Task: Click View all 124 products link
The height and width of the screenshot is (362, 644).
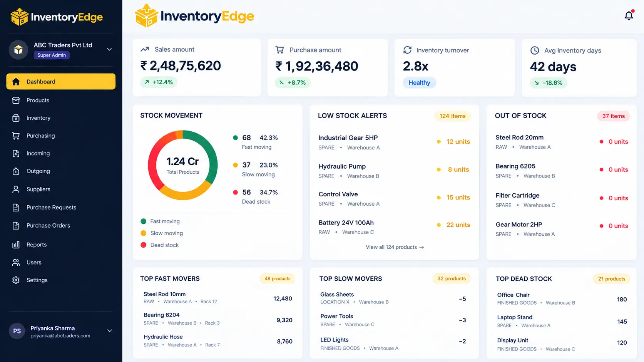Action: coord(395,247)
